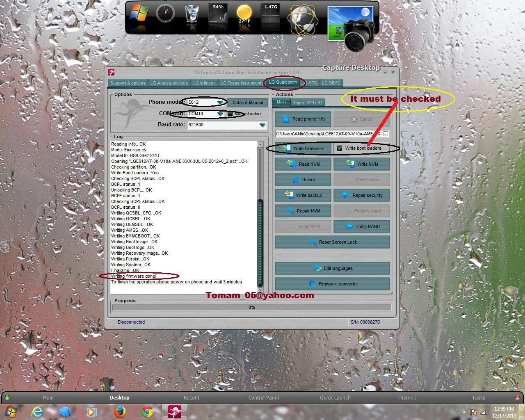Switch to the Support & options tab

(128, 83)
